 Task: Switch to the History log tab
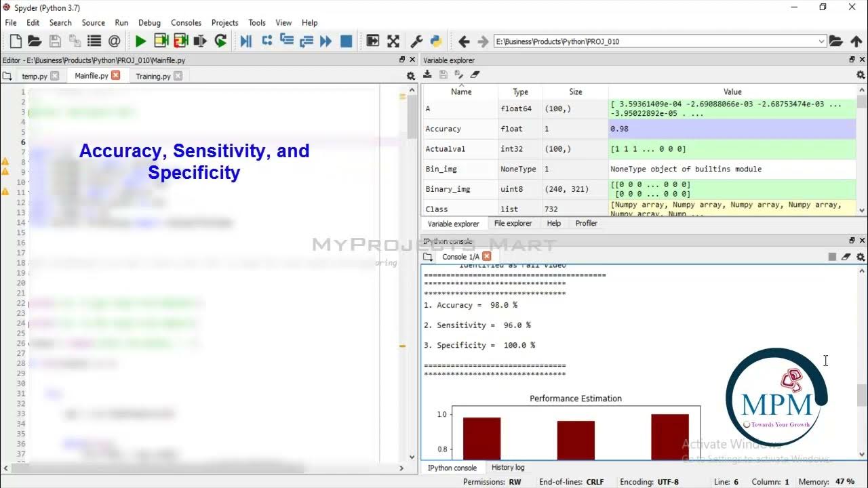click(x=508, y=467)
